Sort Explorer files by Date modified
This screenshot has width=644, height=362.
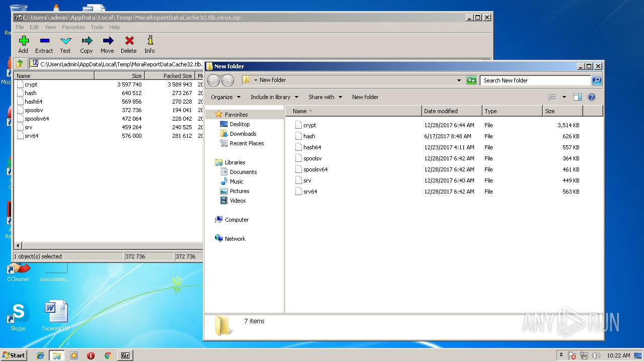pos(452,111)
